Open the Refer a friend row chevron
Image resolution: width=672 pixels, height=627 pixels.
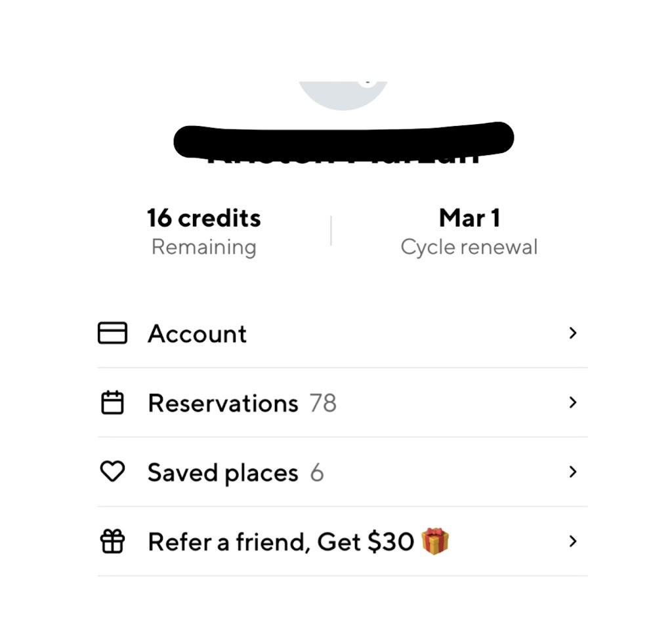573,542
